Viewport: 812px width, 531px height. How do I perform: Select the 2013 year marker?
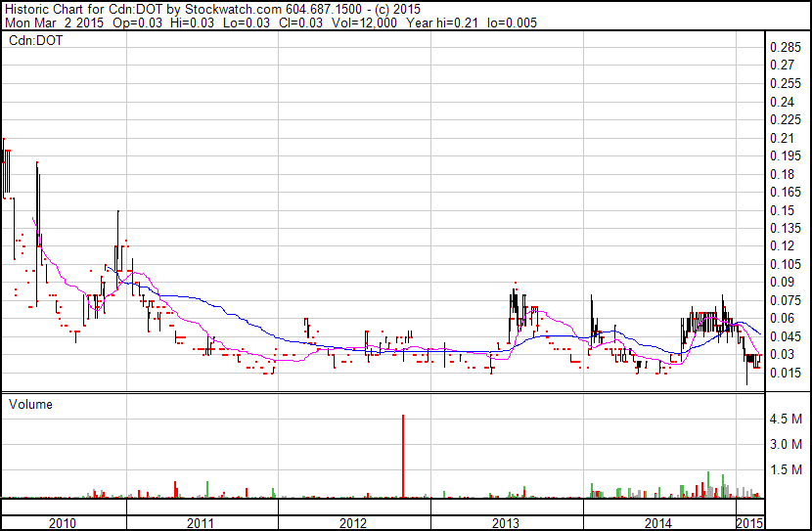(x=506, y=523)
